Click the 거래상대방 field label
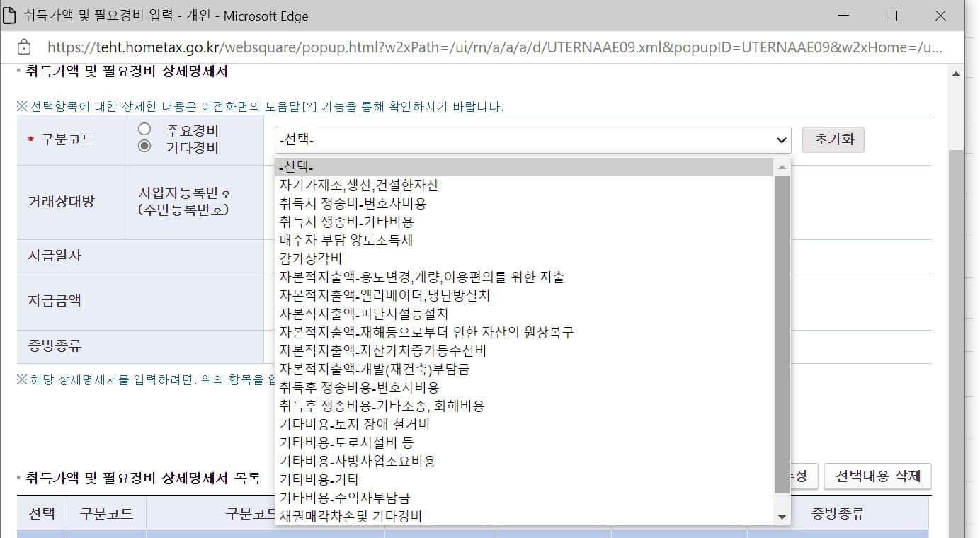The image size is (980, 538). (61, 201)
